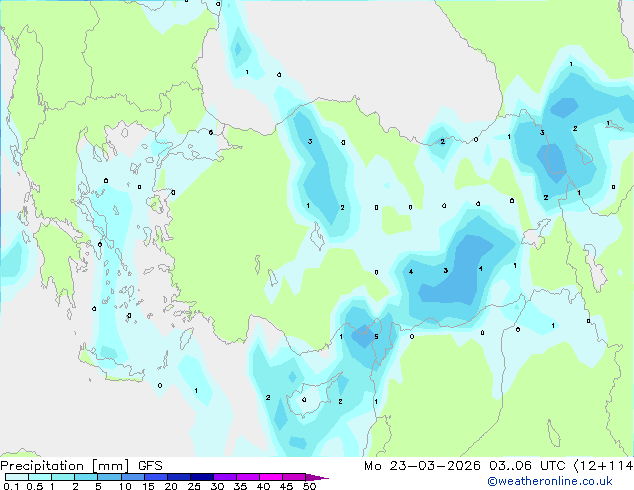
Task: Click the "(12+114" forecast run label
Action: [603, 466]
